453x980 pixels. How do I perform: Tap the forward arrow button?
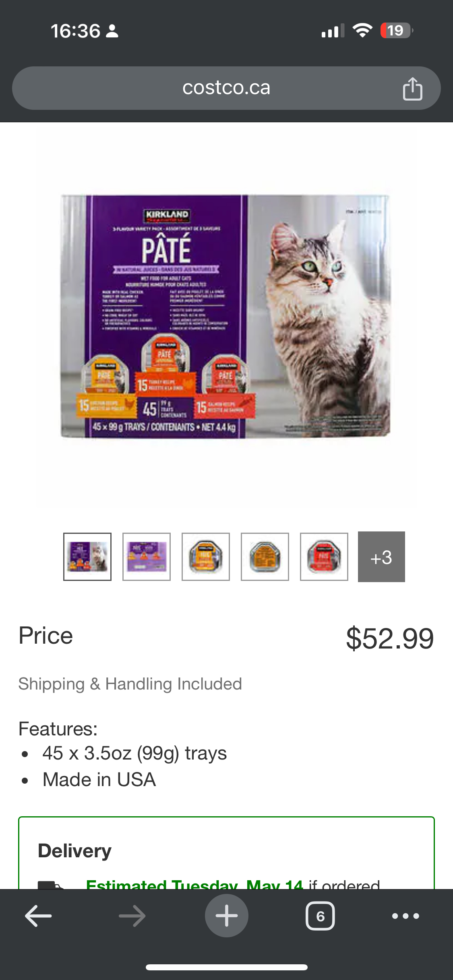(132, 916)
